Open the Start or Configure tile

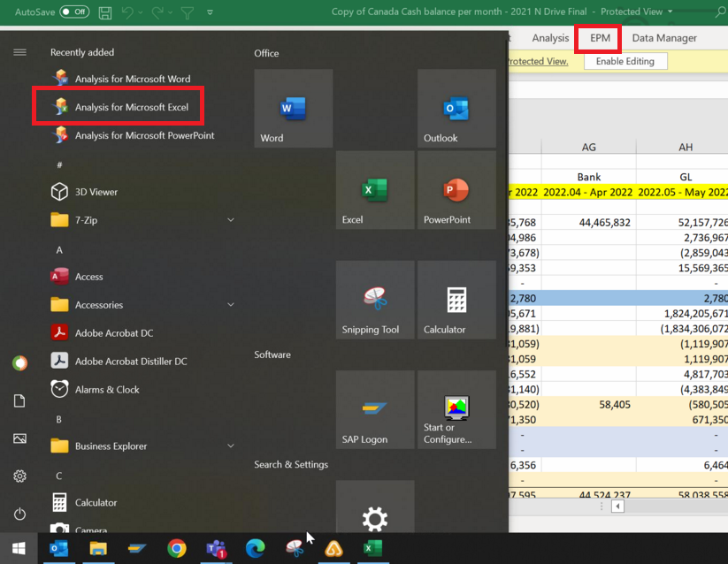coord(456,410)
